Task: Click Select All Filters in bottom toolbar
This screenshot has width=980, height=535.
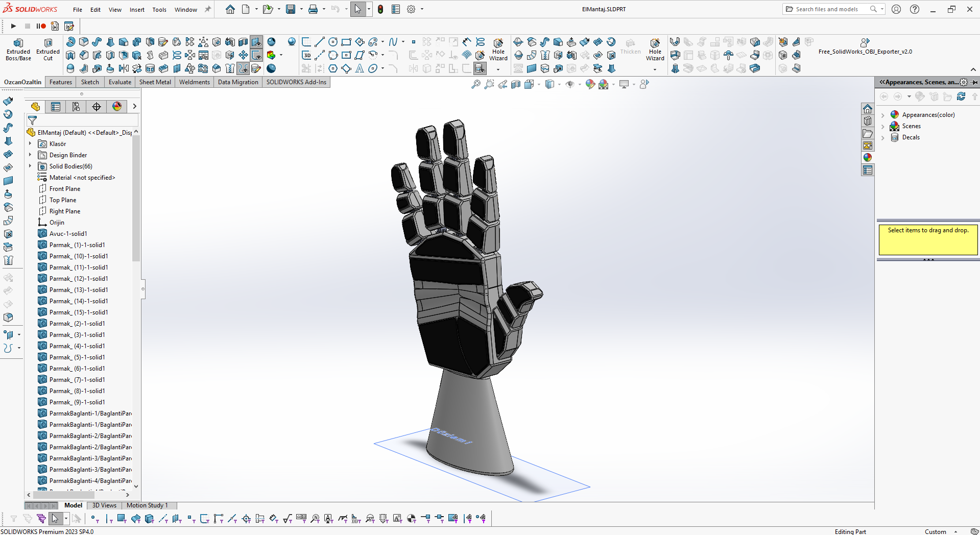Action: [x=41, y=519]
